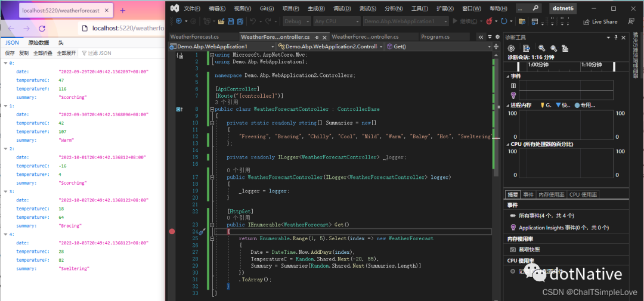Open the feedback icon right of Live Share

631,21
